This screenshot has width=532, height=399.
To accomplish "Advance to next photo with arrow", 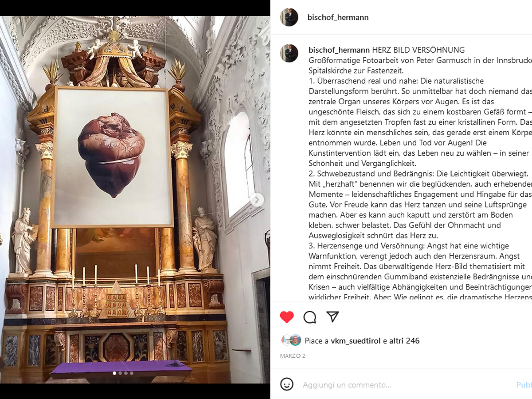I will coord(256,200).
